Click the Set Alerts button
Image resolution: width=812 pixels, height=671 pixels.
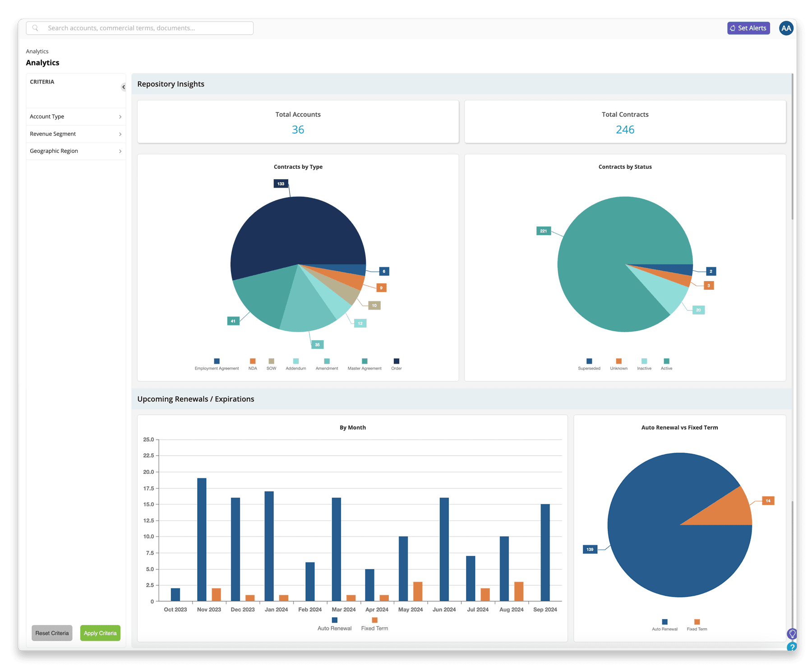click(748, 28)
